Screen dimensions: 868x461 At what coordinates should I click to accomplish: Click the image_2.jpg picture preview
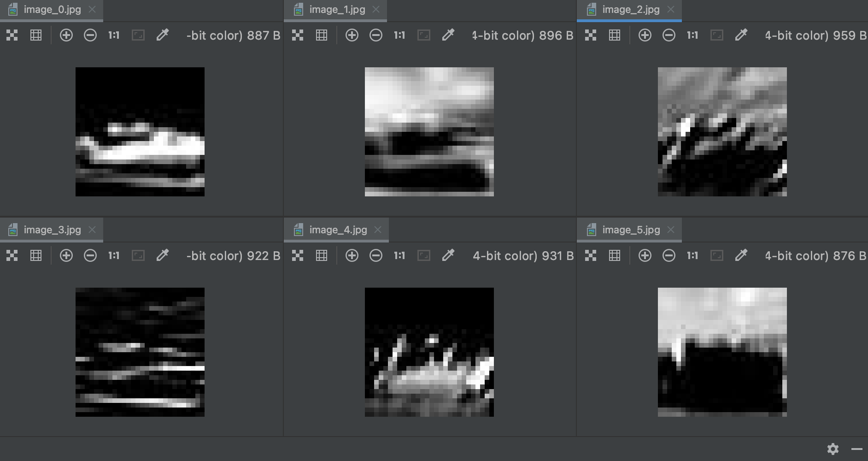pos(722,132)
